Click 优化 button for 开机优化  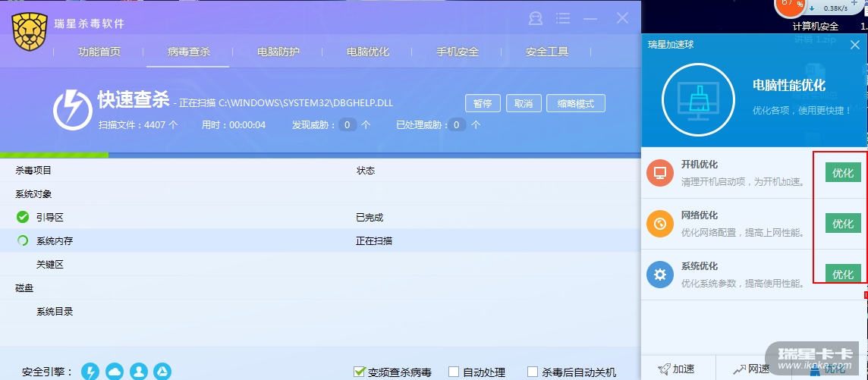click(x=843, y=173)
